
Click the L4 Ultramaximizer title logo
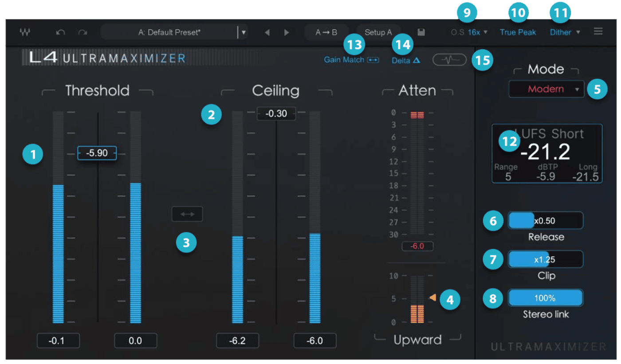tap(107, 58)
